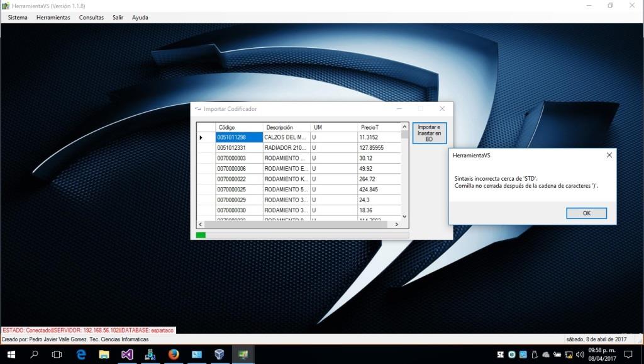Open File Explorer from the taskbar
This screenshot has width=644, height=364.
point(104,354)
